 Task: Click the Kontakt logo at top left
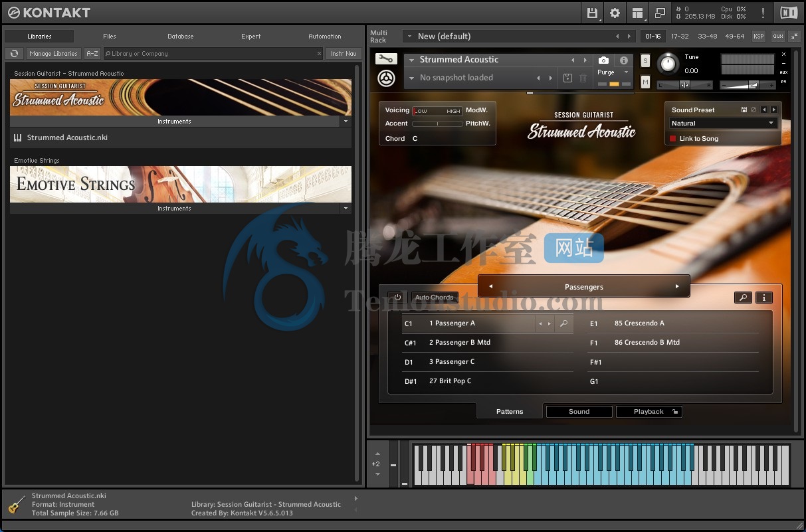[x=49, y=13]
